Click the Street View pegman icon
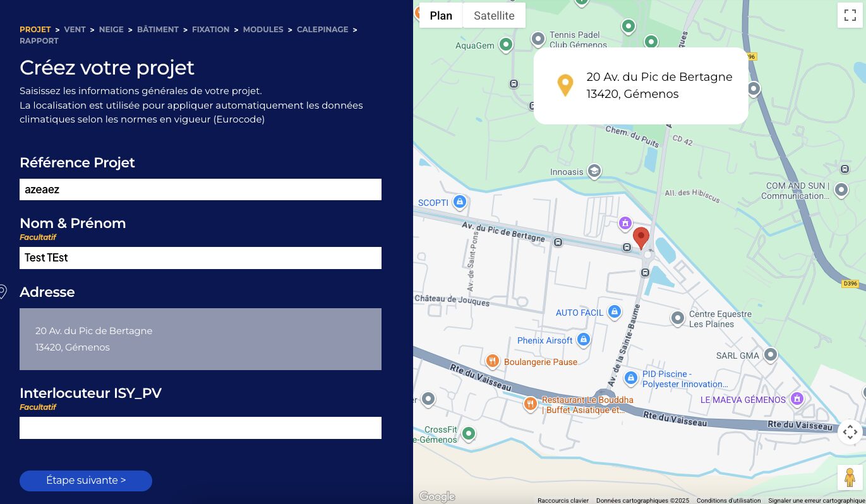The image size is (866, 504). (x=850, y=477)
